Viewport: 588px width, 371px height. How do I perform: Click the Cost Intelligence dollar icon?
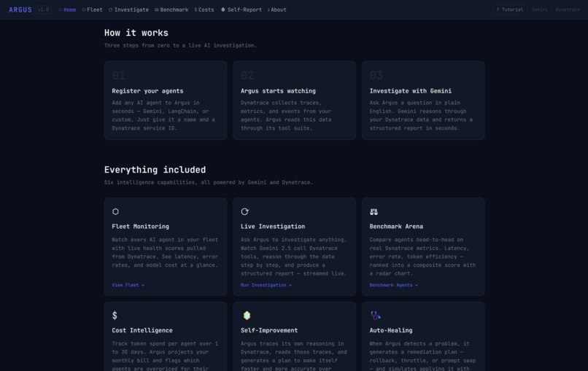[x=115, y=316]
